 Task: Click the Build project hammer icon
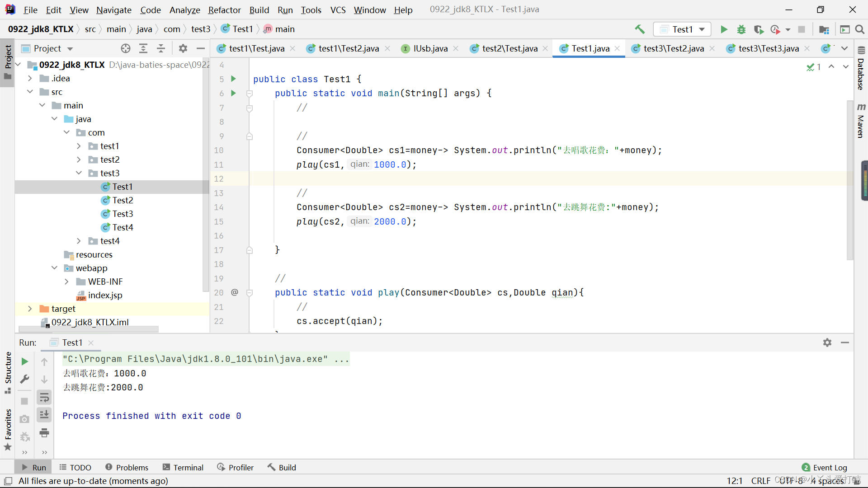pyautogui.click(x=640, y=29)
